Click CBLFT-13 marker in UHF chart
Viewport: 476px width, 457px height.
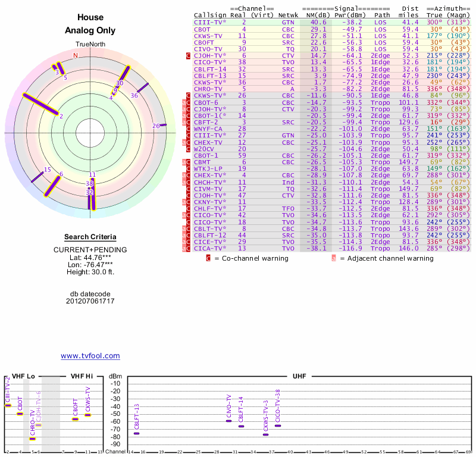click(136, 433)
